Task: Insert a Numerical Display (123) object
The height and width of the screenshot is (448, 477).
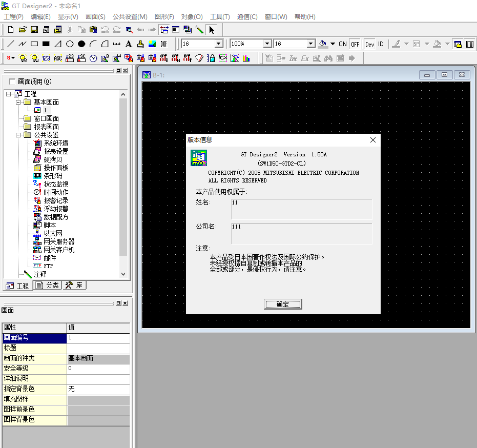Action: (x=46, y=58)
